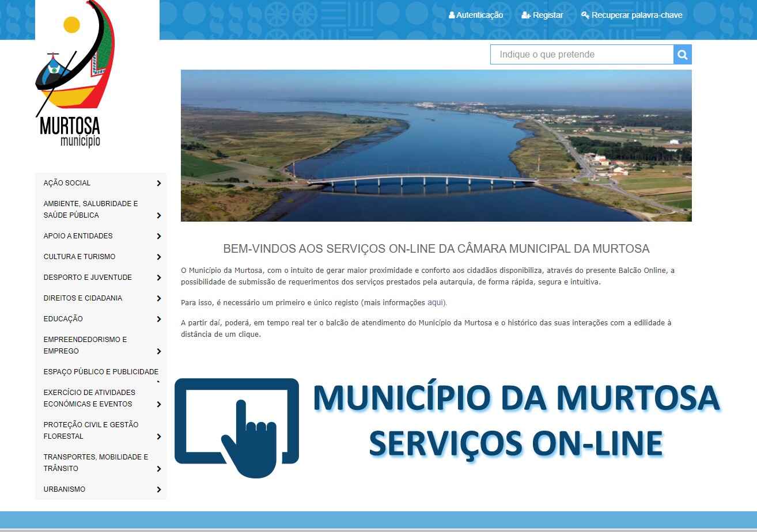Click the Registar add-user icon

pos(525,16)
